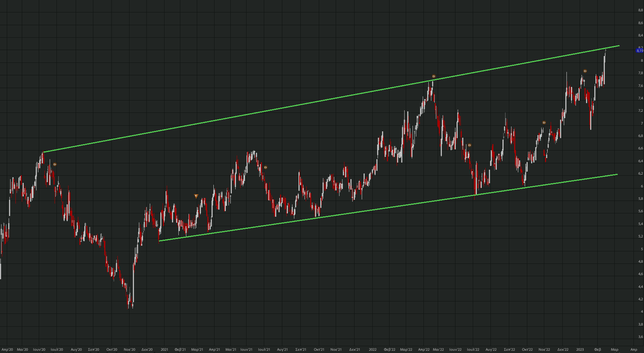Click the Απρ'21 date label

coord(215,350)
